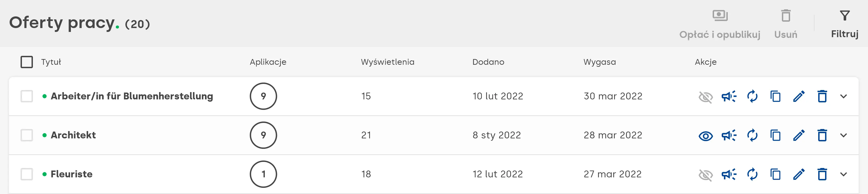Open the Filtruj filter panel

pyautogui.click(x=844, y=23)
